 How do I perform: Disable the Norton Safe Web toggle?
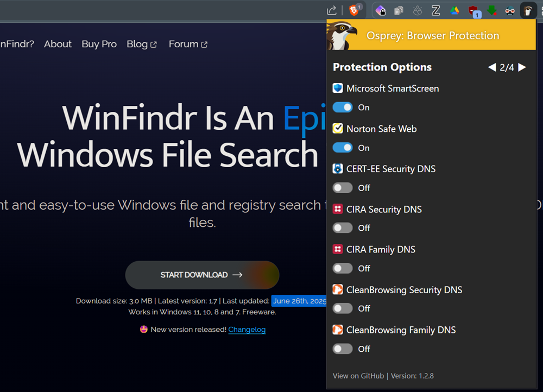(343, 148)
